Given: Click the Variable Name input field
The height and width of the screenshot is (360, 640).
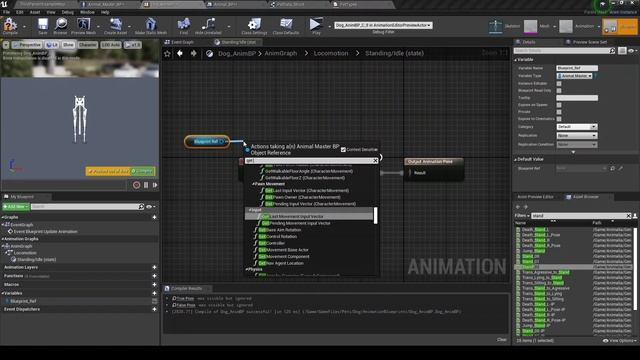Looking at the screenshot, I should tap(577, 68).
